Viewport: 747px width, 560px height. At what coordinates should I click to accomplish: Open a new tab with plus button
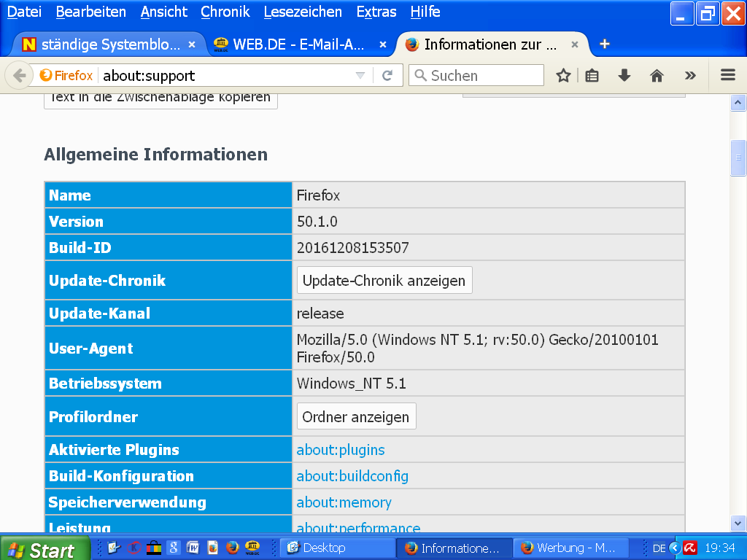[x=605, y=44]
